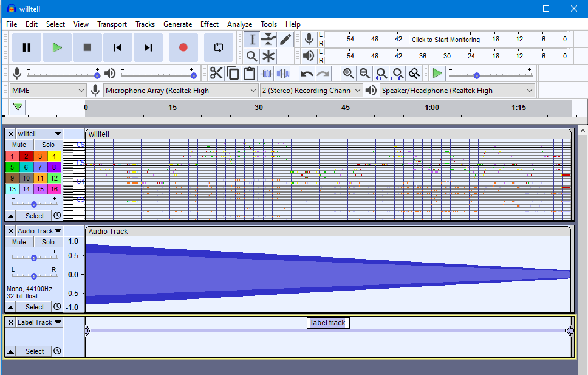
Task: Select the Multi-tool
Action: coord(268,56)
